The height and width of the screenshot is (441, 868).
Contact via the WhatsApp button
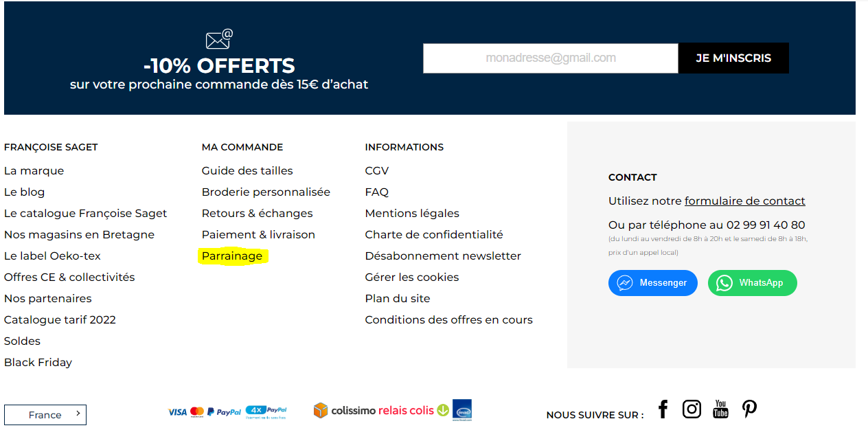click(752, 283)
